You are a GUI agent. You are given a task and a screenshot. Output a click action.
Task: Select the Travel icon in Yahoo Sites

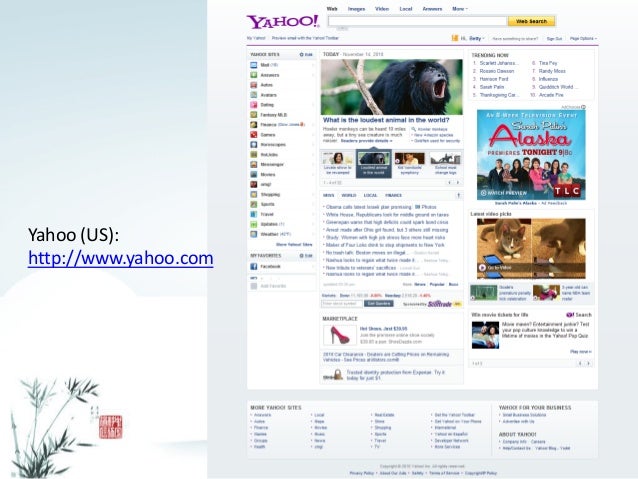[x=253, y=214]
